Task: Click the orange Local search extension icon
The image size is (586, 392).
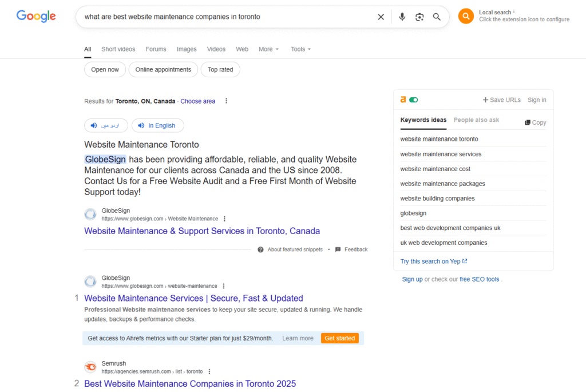Action: (466, 16)
